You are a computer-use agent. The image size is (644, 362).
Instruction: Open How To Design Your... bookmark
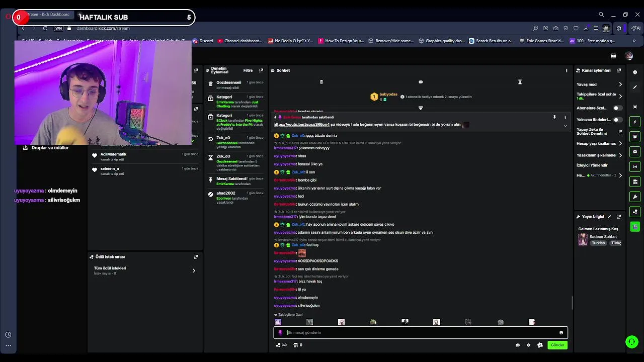pyautogui.click(x=341, y=41)
